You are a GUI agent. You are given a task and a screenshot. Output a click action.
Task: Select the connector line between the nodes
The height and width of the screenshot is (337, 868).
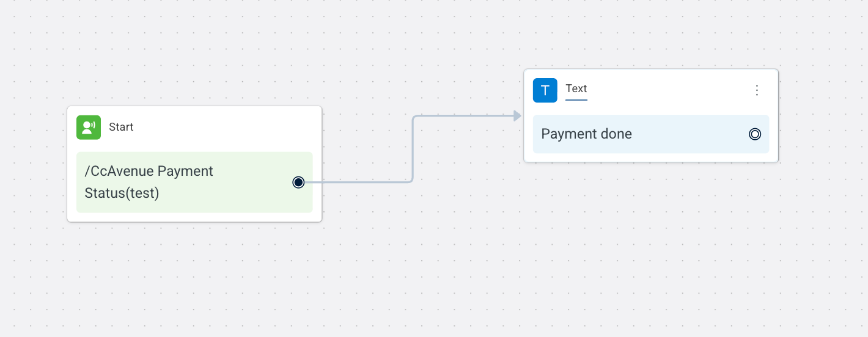(x=413, y=148)
